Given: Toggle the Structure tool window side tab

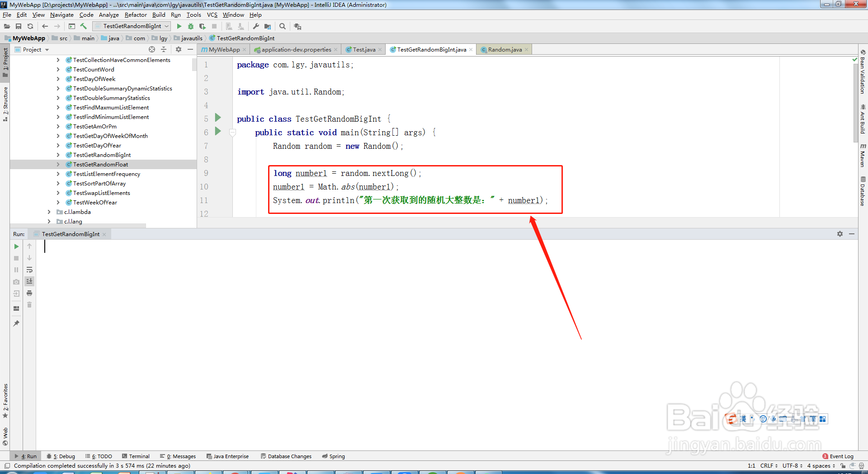Looking at the screenshot, I should point(5,104).
